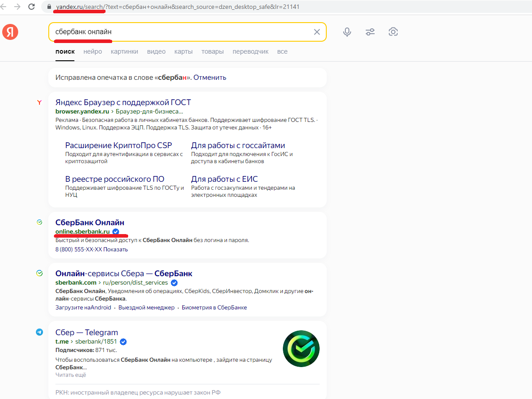The width and height of the screenshot is (532, 399).
Task: Open t.me green domain link
Action: pyautogui.click(x=62, y=341)
